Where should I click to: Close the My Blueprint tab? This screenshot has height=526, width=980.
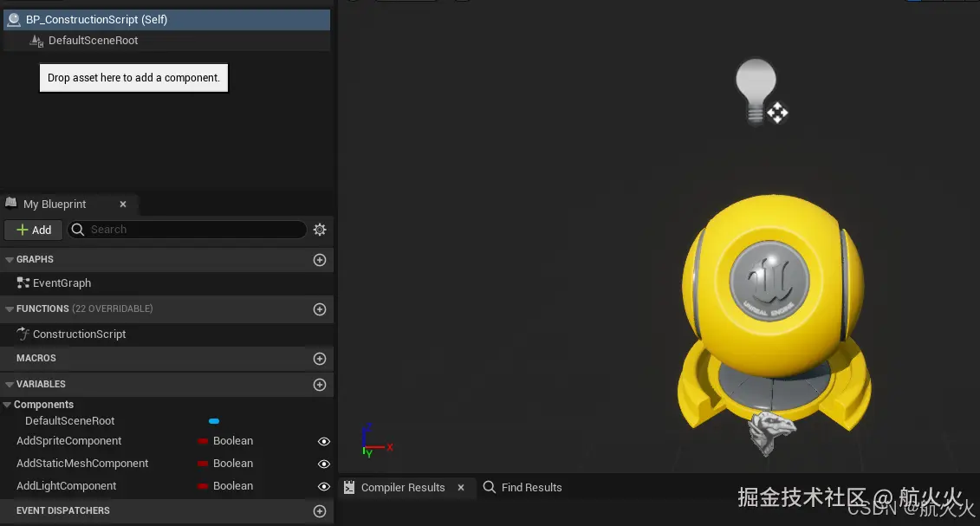(x=123, y=205)
